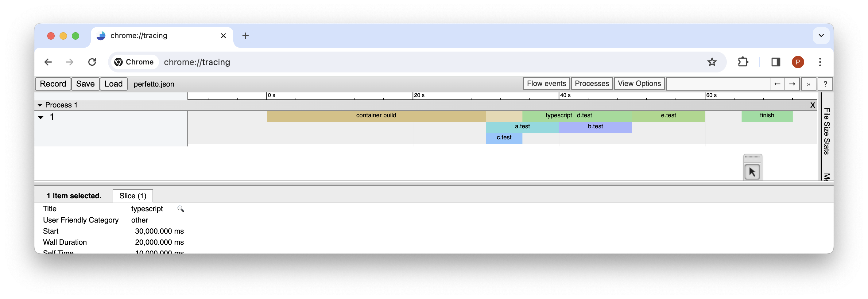This screenshot has width=868, height=299.
Task: Open Chrome three-dot menu
Action: [x=820, y=62]
